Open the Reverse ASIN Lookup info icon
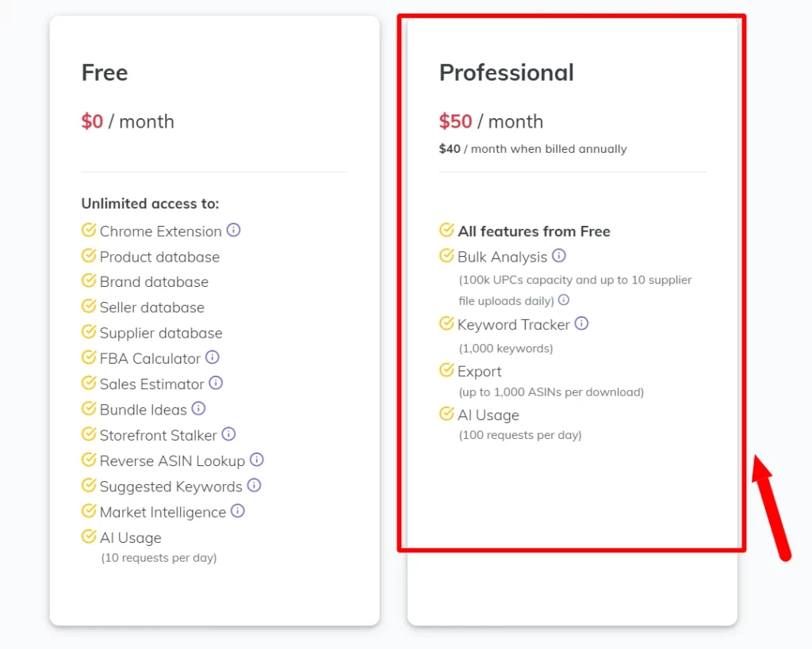 click(x=255, y=460)
